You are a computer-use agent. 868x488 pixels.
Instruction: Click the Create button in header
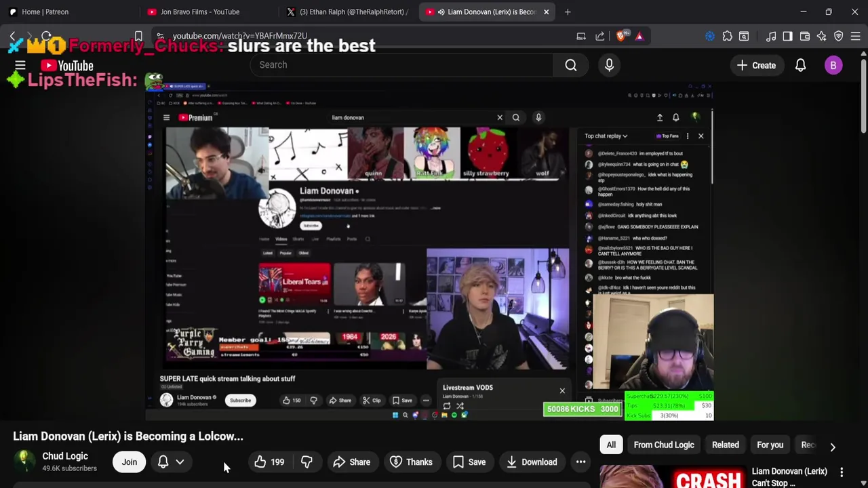756,65
